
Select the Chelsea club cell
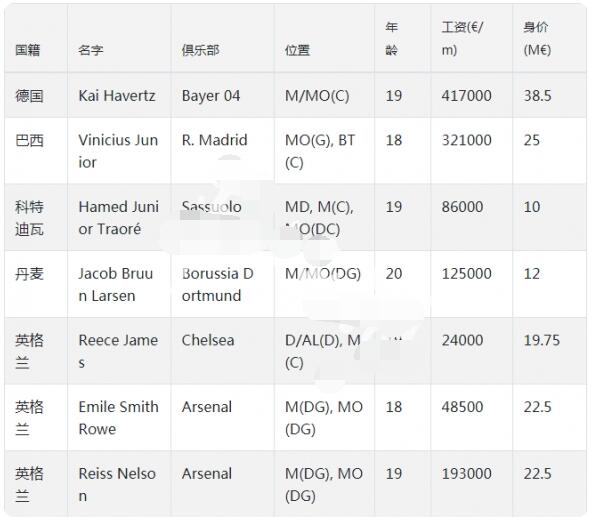[208, 340]
